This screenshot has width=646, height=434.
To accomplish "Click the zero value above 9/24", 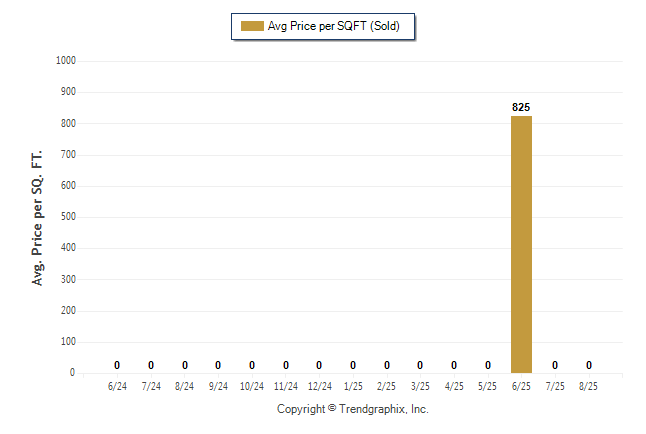I will pyautogui.click(x=218, y=365).
